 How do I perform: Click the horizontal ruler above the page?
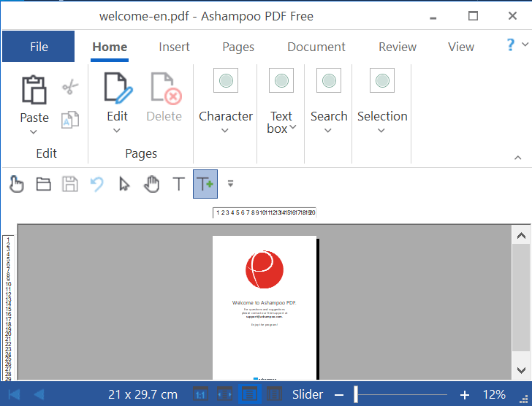click(265, 212)
